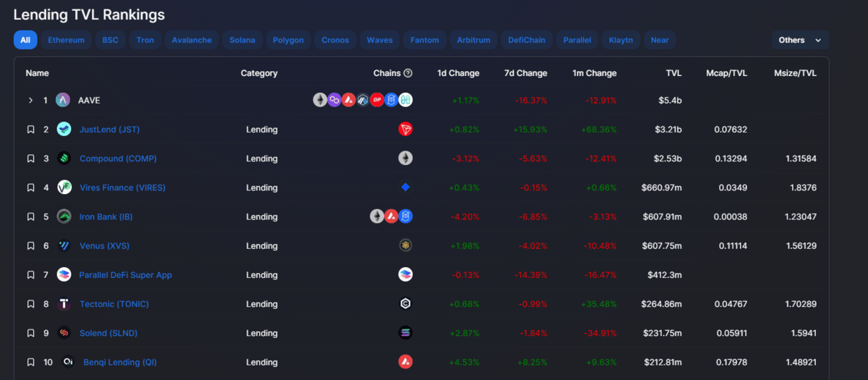
Task: Open Compound (COMP) protocol page
Action: 118,159
